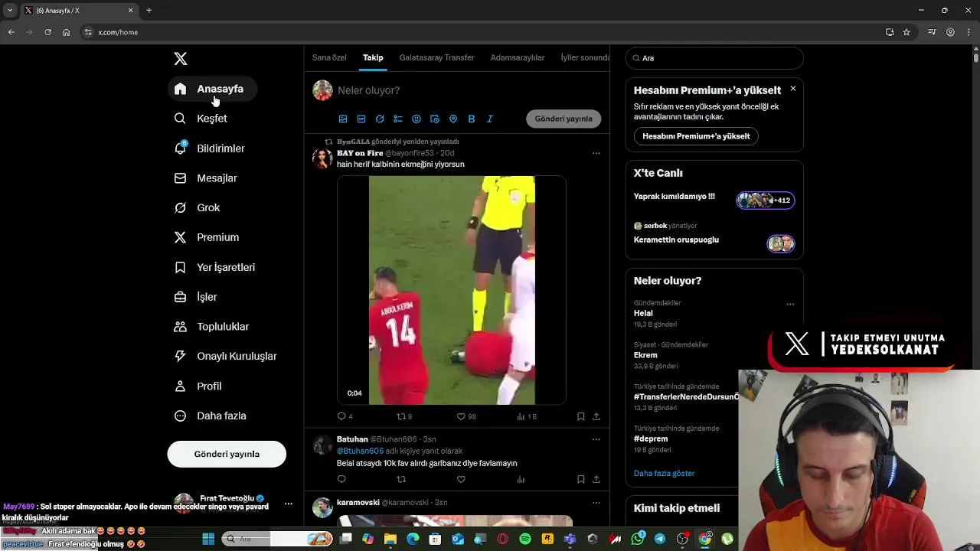This screenshot has height=551, width=980.
Task: Schedule the post with calendar icon
Action: pos(435,119)
